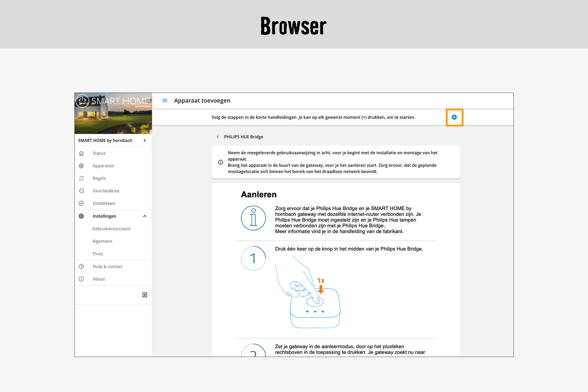This screenshot has width=588, height=392.
Task: Click the step 1 circle
Action: click(x=253, y=258)
